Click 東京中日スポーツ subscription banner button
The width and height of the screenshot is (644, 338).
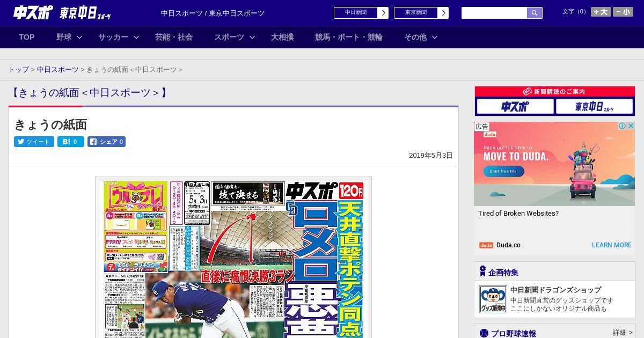[x=594, y=106]
